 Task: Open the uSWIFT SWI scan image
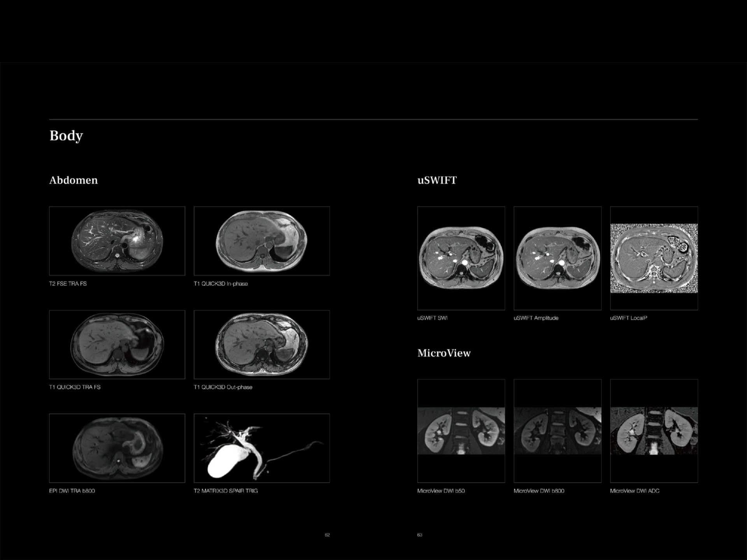[x=461, y=257]
